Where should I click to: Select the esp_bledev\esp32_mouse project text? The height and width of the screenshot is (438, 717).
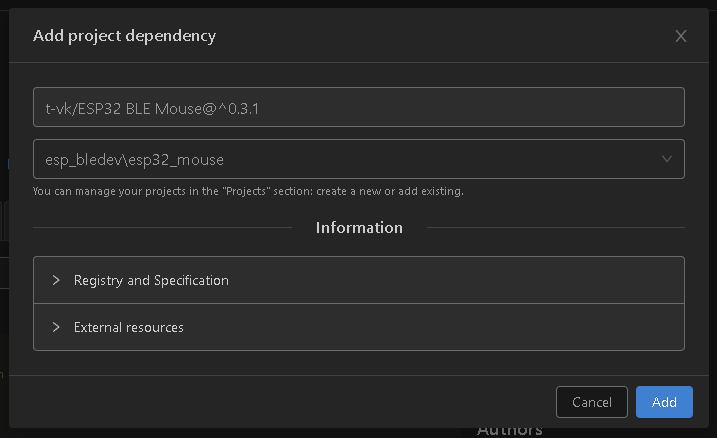[134, 160]
